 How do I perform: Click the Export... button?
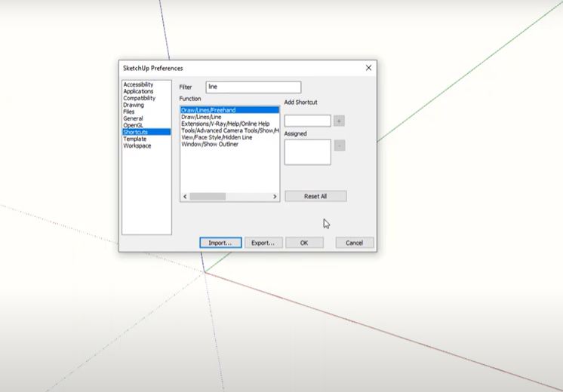[263, 243]
